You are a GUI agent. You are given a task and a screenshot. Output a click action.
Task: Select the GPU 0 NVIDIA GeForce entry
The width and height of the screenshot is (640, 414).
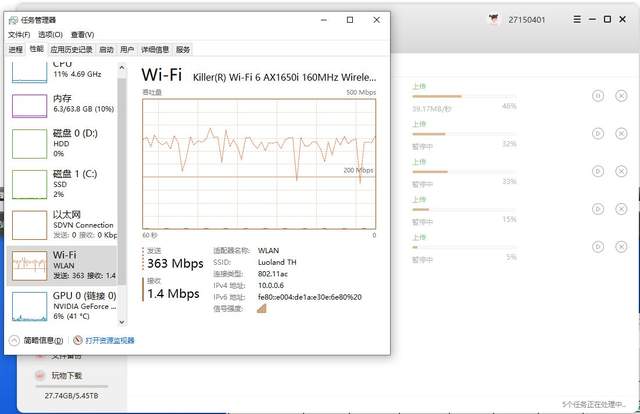[62, 306]
